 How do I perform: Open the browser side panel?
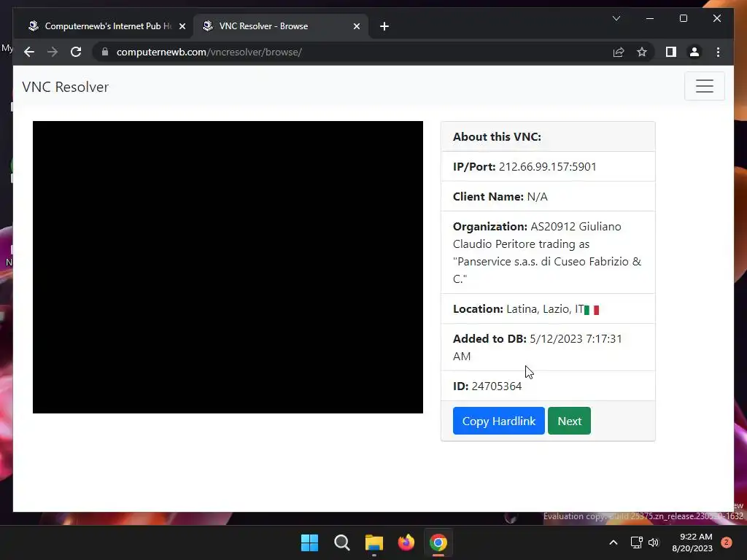[x=671, y=52]
